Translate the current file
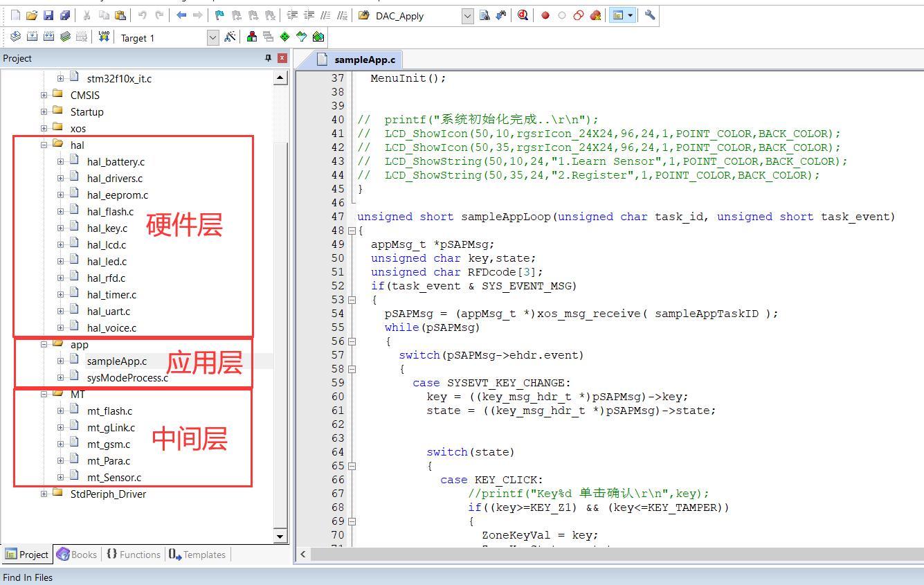Viewport: 924px width, 585px height. pyautogui.click(x=15, y=37)
